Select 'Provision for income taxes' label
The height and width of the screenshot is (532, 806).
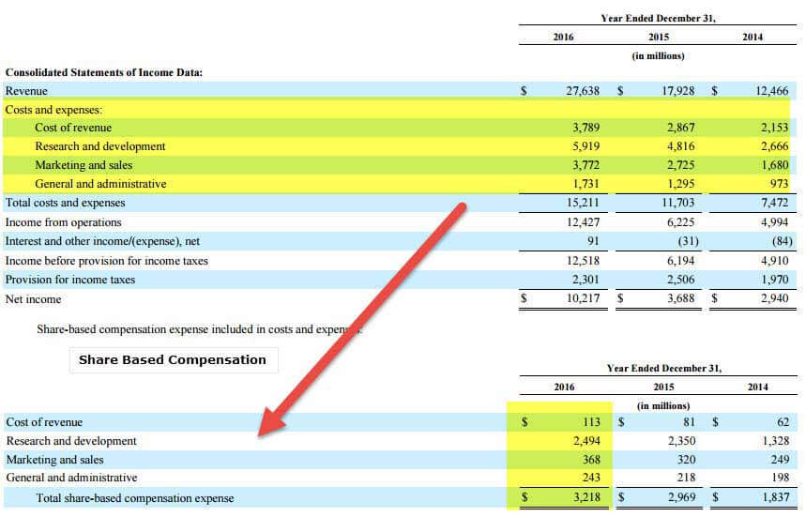pyautogui.click(x=70, y=280)
